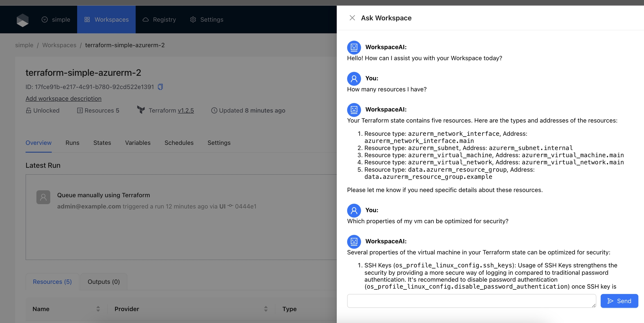This screenshot has width=644, height=323.
Task: Close the Ask Workspace panel
Action: tap(352, 18)
